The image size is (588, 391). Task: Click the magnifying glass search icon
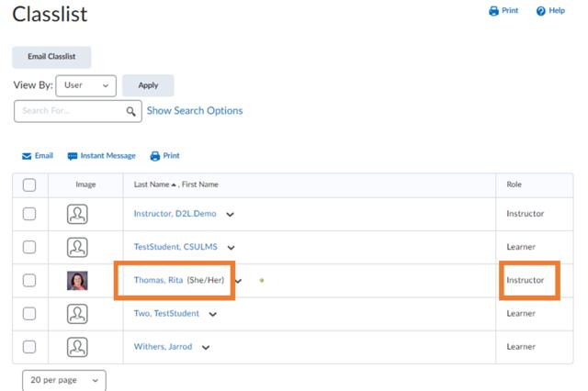point(132,111)
